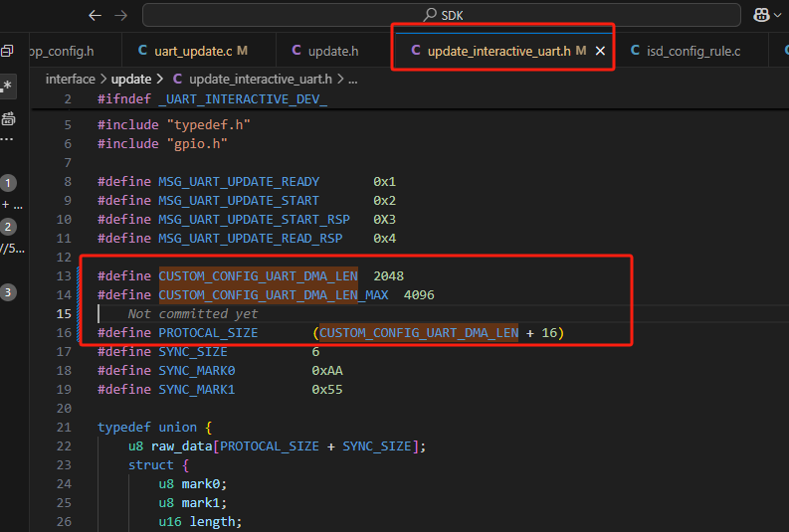This screenshot has height=532, width=789.
Task: Click the PROTOCAL_SIZE macro on line 16
Action: (208, 333)
